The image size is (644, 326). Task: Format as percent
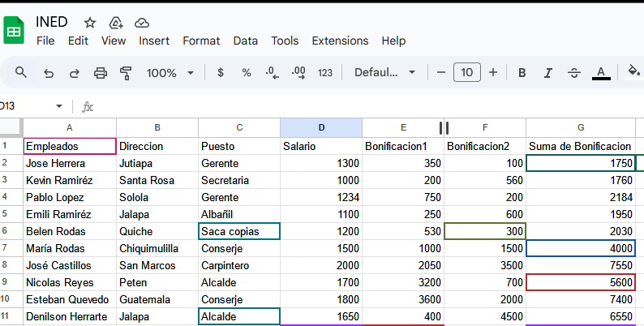(x=247, y=73)
